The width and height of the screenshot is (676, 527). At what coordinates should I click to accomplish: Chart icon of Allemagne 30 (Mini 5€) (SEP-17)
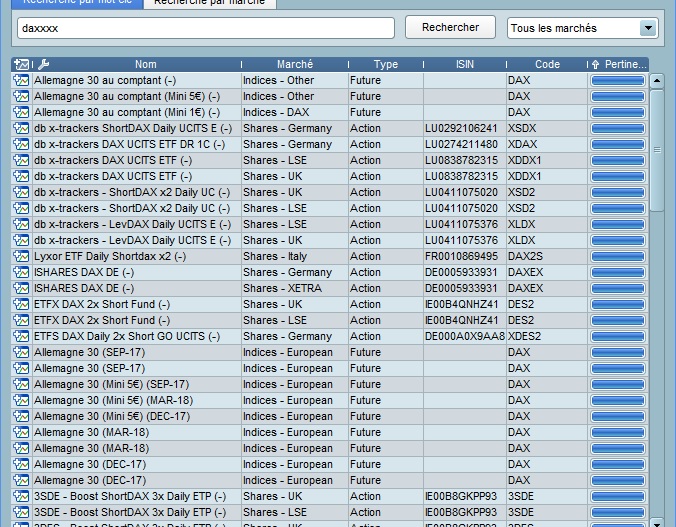click(21, 384)
